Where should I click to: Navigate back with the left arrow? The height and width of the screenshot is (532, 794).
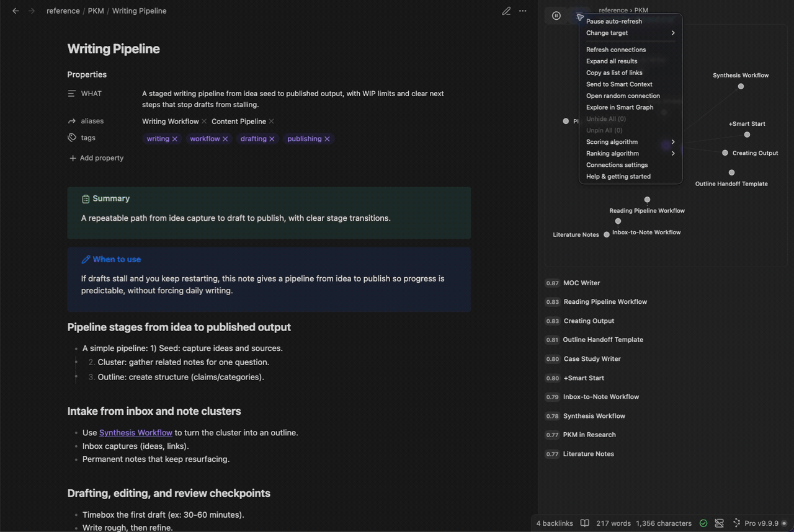[16, 11]
